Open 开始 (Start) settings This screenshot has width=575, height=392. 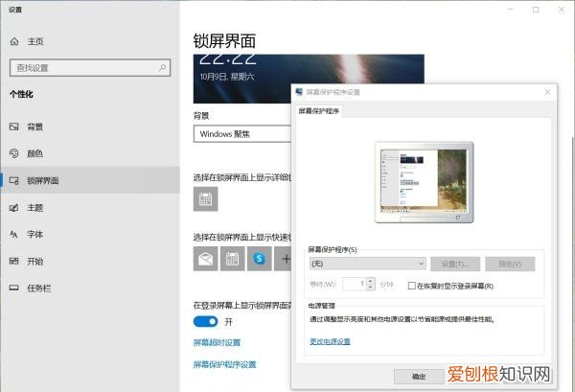click(x=90, y=261)
